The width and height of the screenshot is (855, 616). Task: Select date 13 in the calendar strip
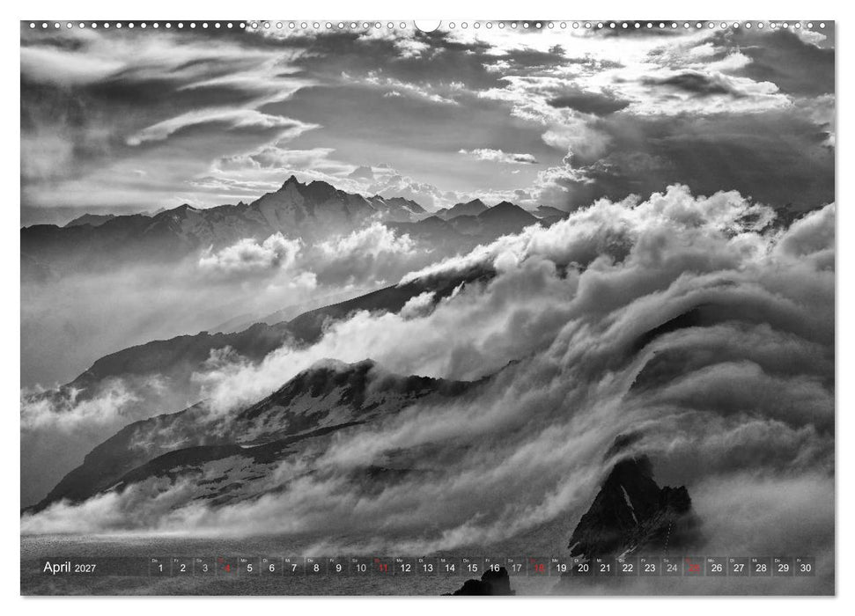[x=428, y=567]
